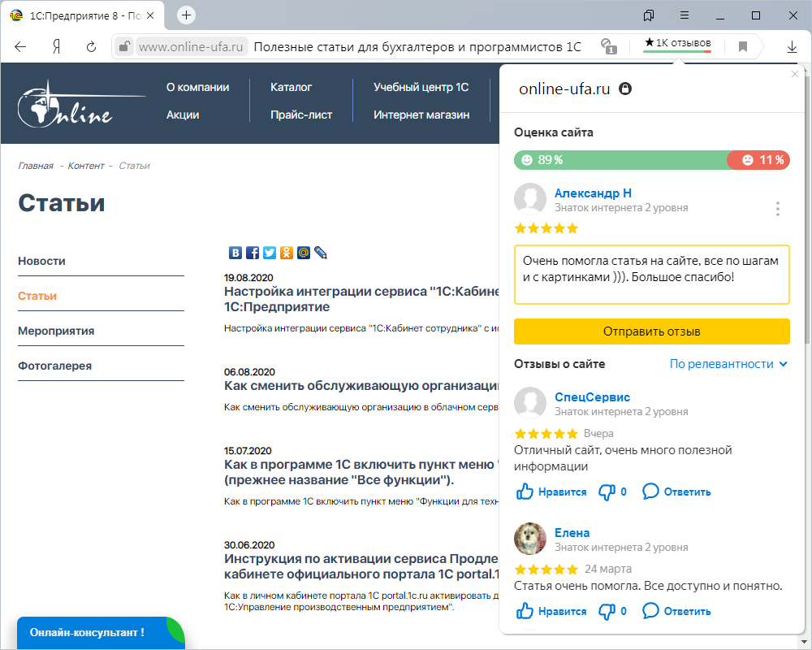
Task: Reload the page with the refresh icon
Action: [x=91, y=46]
